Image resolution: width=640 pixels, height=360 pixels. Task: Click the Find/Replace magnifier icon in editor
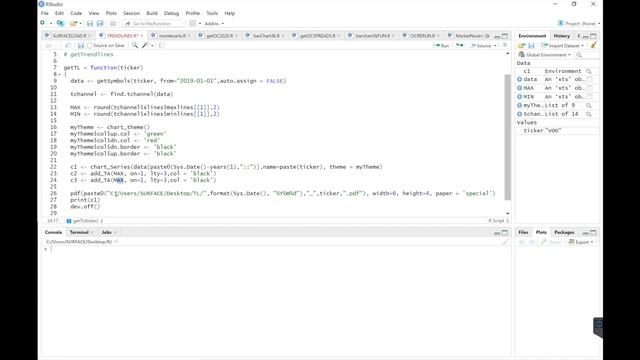(x=135, y=45)
